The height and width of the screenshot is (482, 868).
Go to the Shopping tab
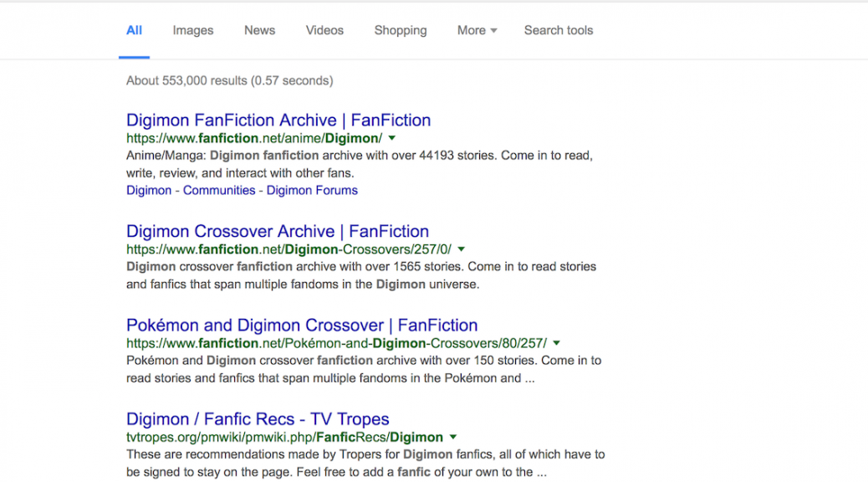400,30
